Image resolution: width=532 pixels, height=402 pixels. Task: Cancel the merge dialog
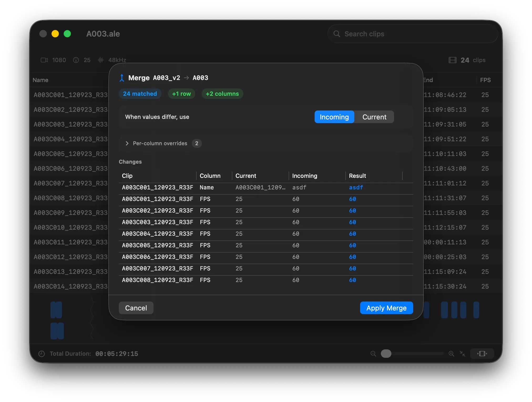pos(136,308)
